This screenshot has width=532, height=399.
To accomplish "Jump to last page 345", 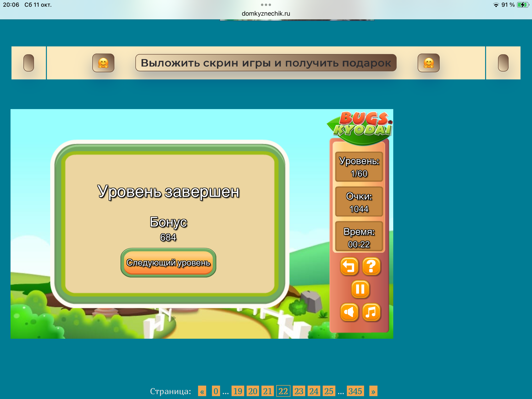I will [x=355, y=391].
